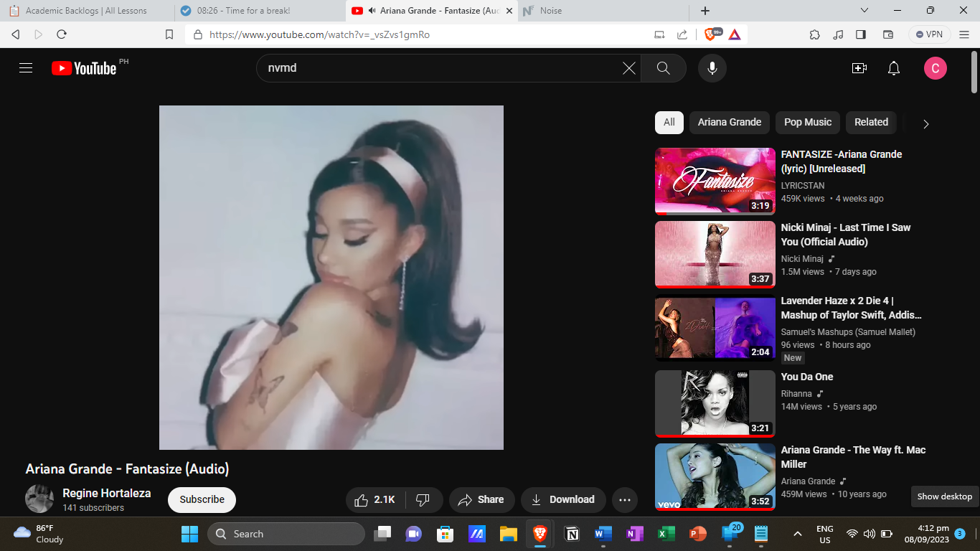Viewport: 980px width, 551px height.
Task: Open YouTube notifications bell
Action: [x=894, y=68]
